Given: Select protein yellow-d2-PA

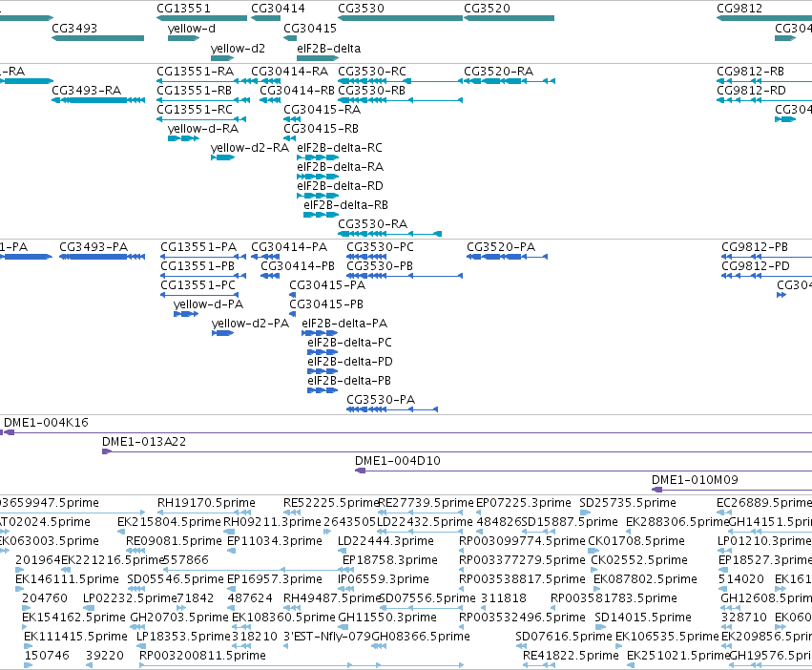Looking at the screenshot, I should click(250, 324).
